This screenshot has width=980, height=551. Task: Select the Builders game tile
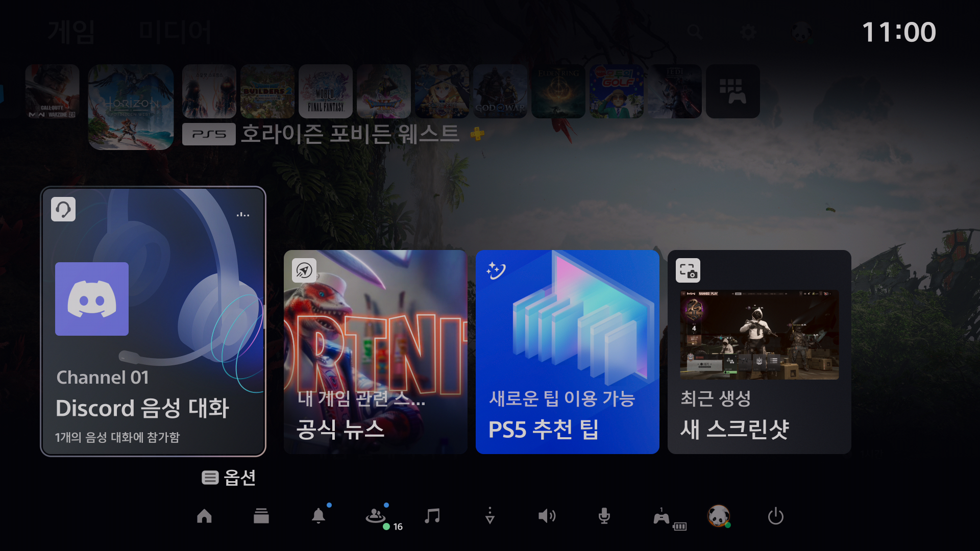point(267,91)
